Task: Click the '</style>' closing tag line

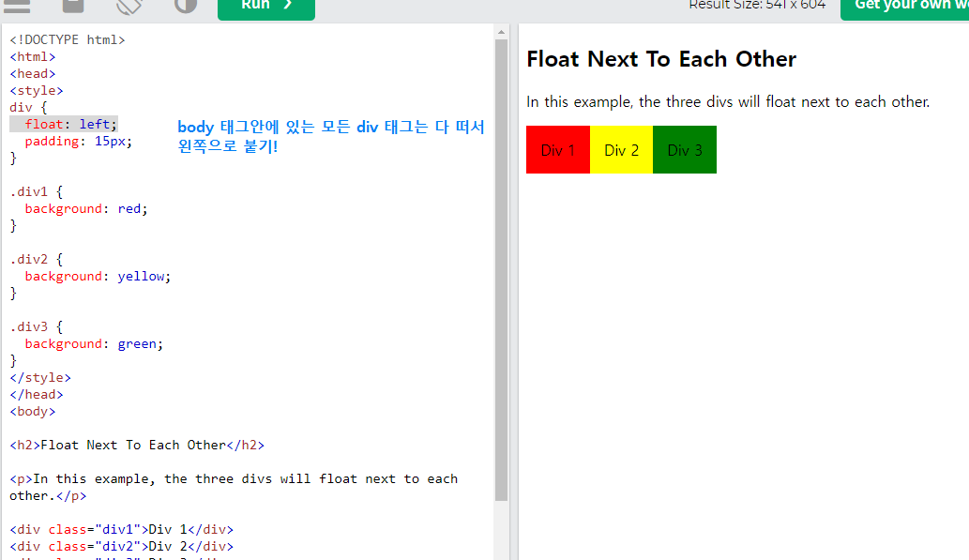Action: click(x=40, y=378)
